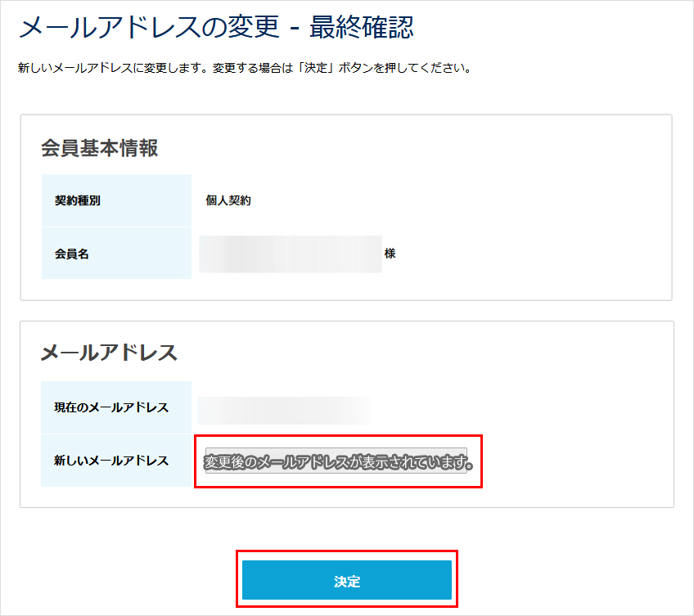The height and width of the screenshot is (616, 694).
Task: Click the 会員基本情報 section heading
Action: (99, 148)
